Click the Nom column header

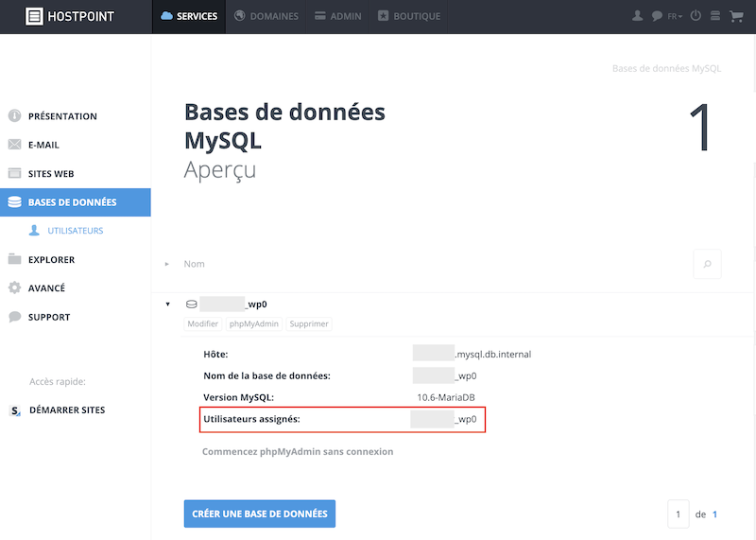click(194, 264)
